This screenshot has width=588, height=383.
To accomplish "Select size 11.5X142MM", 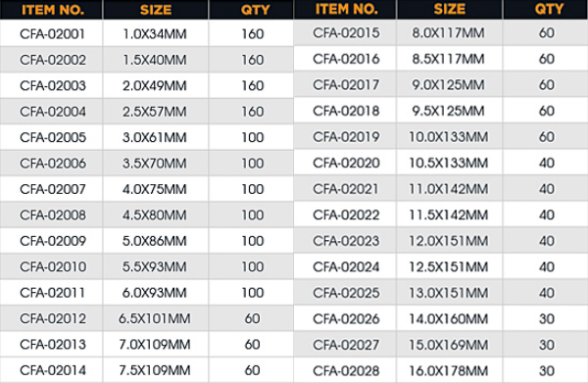I will [449, 215].
